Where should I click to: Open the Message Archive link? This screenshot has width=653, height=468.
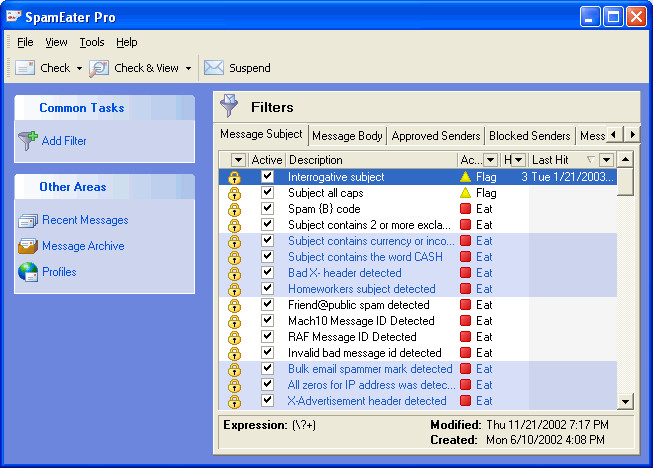[x=83, y=246]
